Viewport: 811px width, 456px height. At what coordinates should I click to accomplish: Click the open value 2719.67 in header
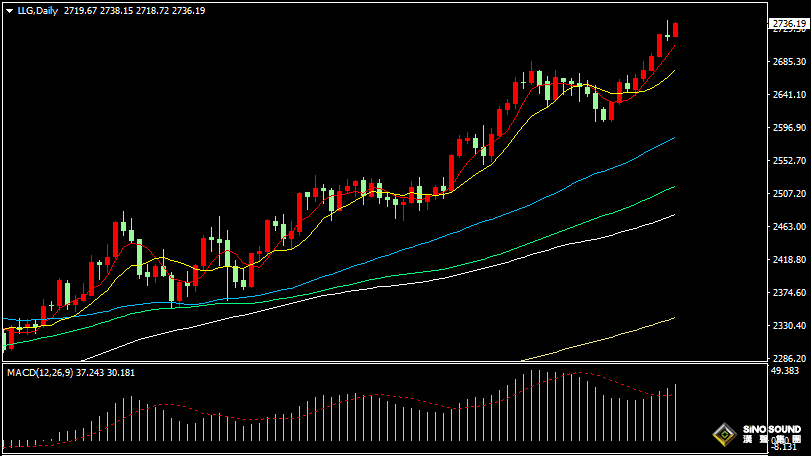pos(79,10)
